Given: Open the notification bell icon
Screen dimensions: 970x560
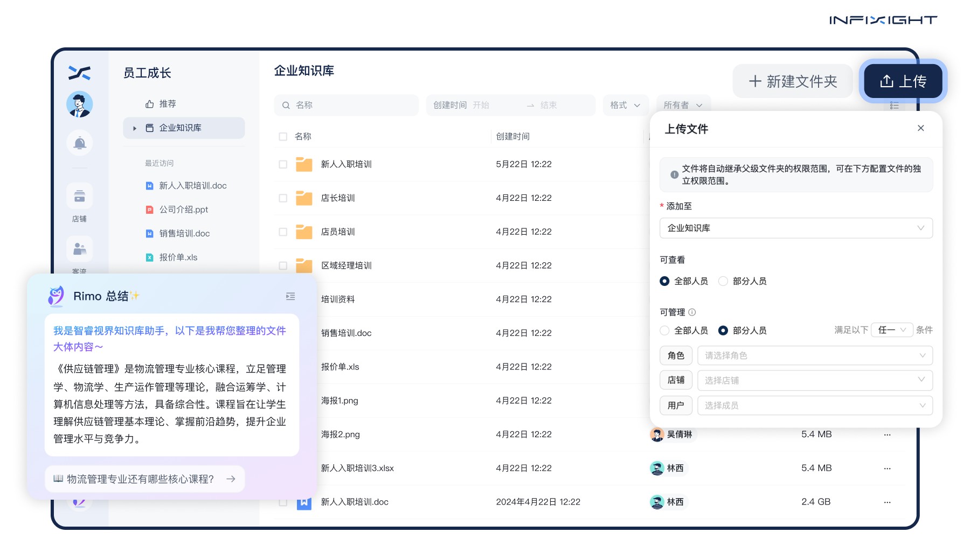Looking at the screenshot, I should (x=80, y=143).
